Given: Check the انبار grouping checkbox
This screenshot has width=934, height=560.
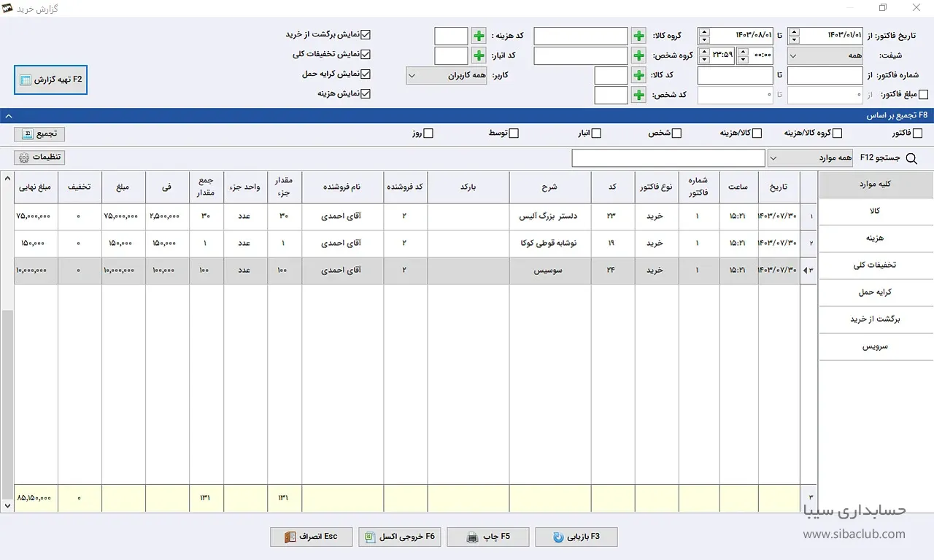Looking at the screenshot, I should tap(596, 133).
